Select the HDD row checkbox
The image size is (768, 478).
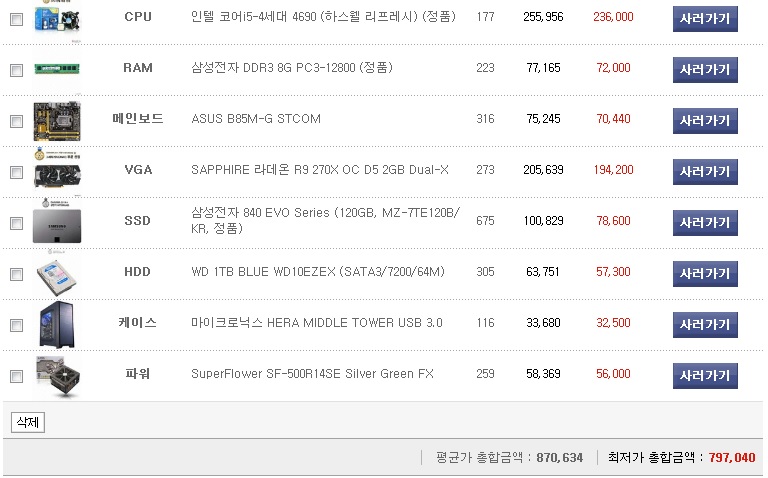click(x=16, y=274)
